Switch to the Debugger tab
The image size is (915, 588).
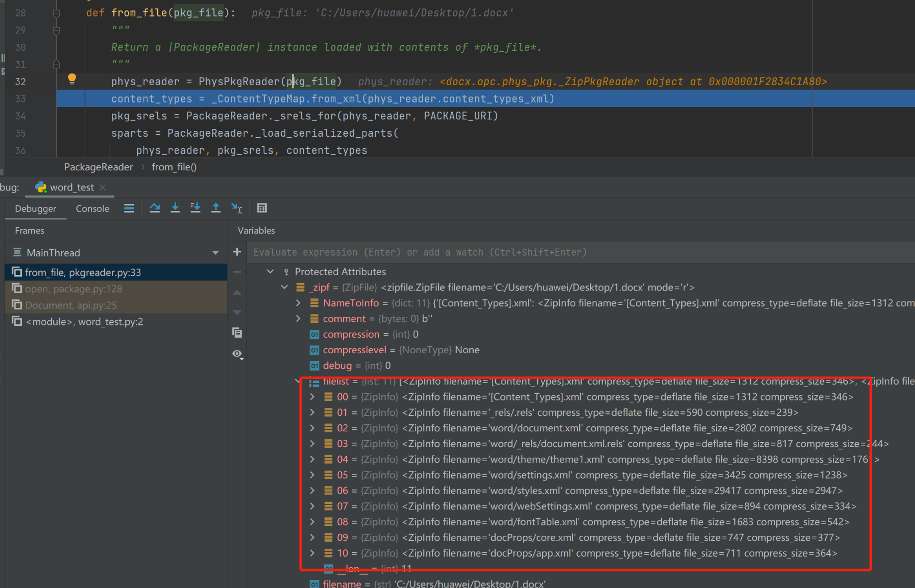[36, 208]
